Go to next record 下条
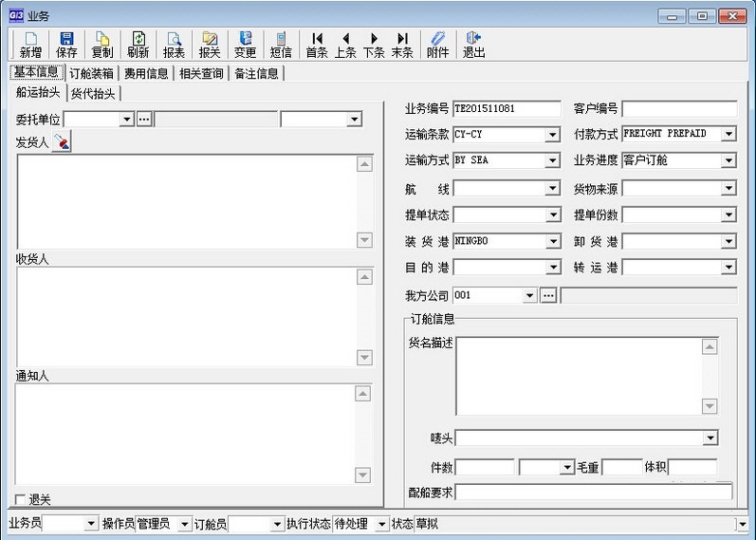Viewport: 756px width, 540px height. coord(374,45)
